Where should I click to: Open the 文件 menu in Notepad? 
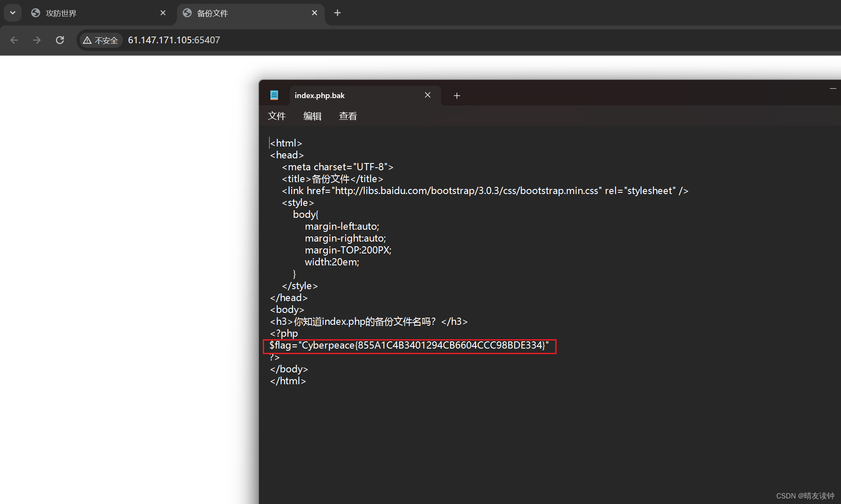[276, 116]
